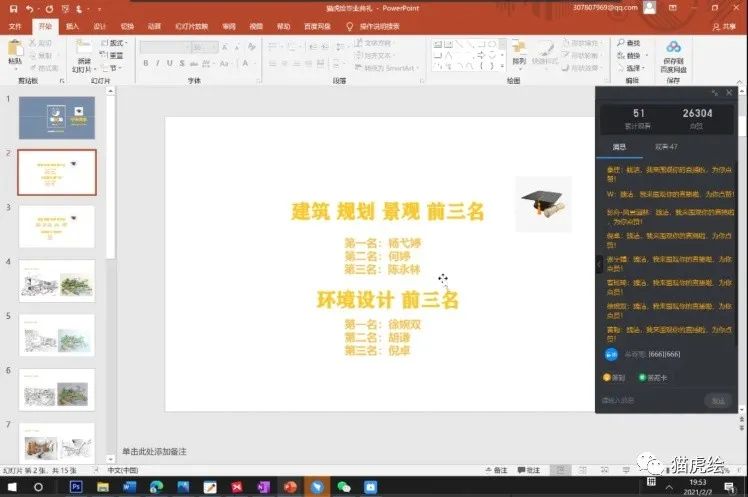Screen dimensions: 748x497
Task: Switch to the 消息 tab in live panel
Action: tap(619, 147)
